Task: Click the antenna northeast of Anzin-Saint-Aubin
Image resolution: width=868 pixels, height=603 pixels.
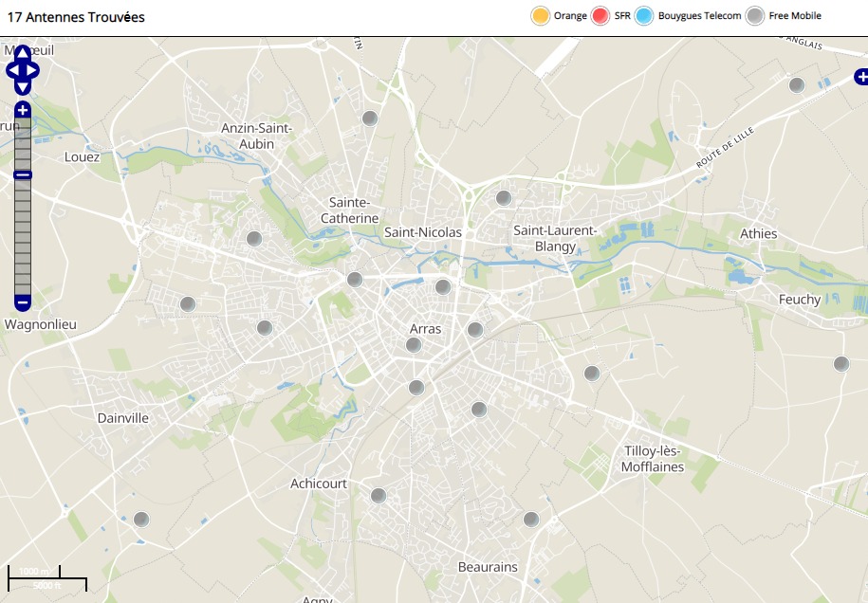Action: click(x=370, y=119)
